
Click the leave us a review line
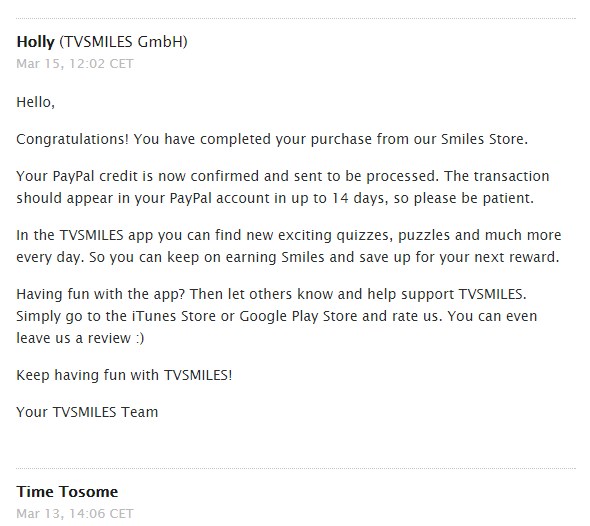pyautogui.click(x=80, y=338)
